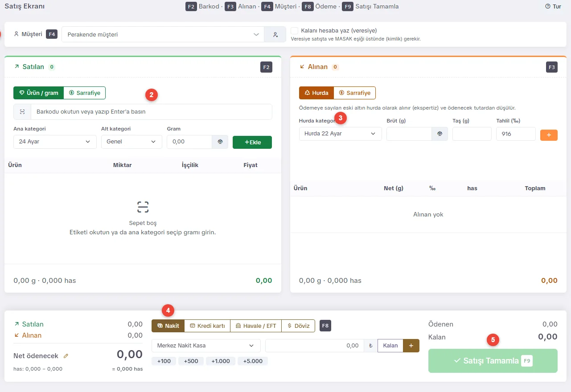Click the F4 badge next to Müşteri

pos(52,34)
